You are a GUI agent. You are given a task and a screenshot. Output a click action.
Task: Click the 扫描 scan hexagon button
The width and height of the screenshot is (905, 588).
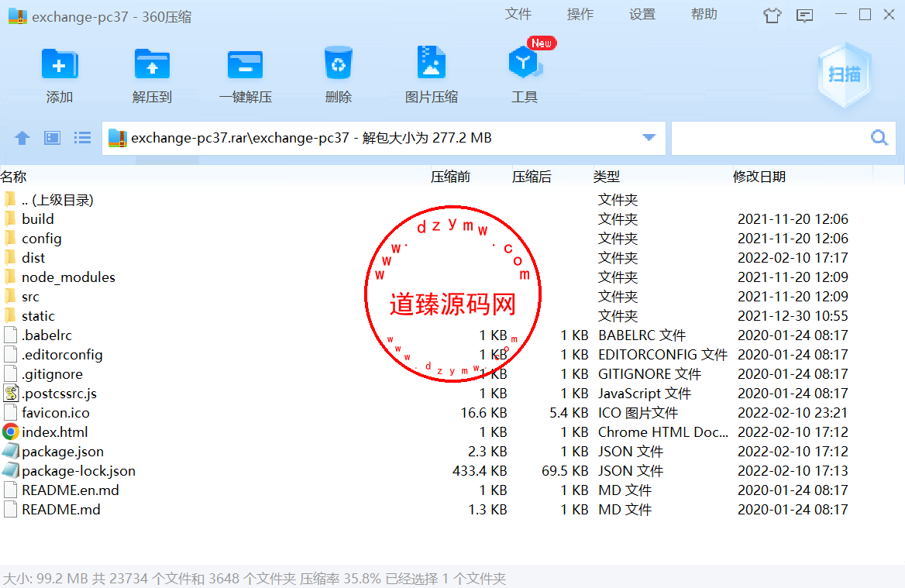click(x=845, y=75)
